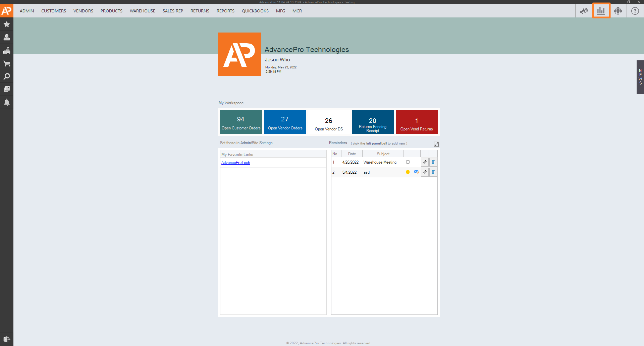Open the highlighted bar chart icon in toolbar

point(601,10)
